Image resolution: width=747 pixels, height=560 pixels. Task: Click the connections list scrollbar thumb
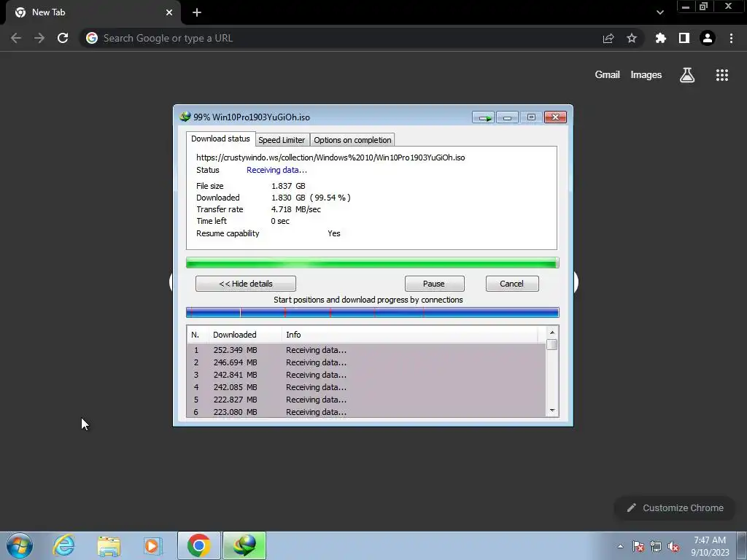[552, 344]
